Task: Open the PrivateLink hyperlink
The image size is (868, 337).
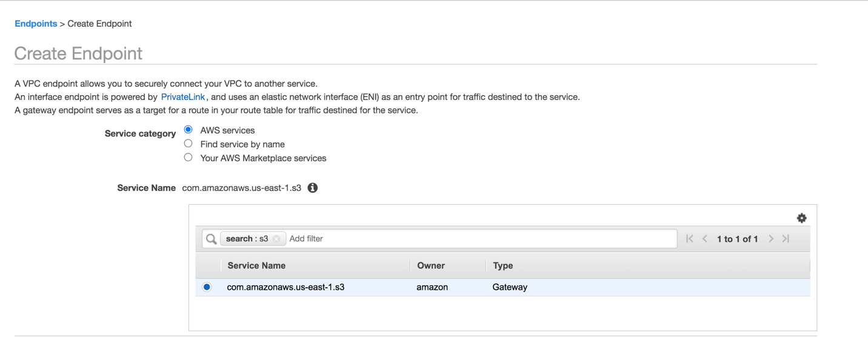Action: point(183,97)
